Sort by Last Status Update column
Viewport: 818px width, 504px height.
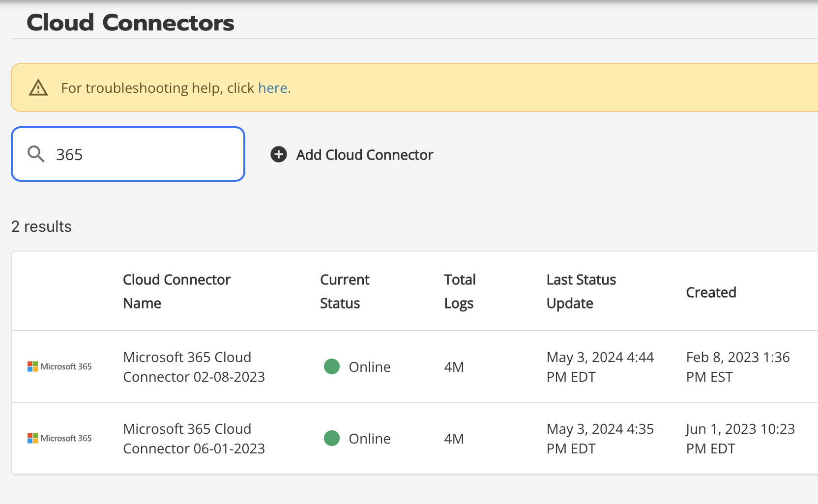coord(581,291)
